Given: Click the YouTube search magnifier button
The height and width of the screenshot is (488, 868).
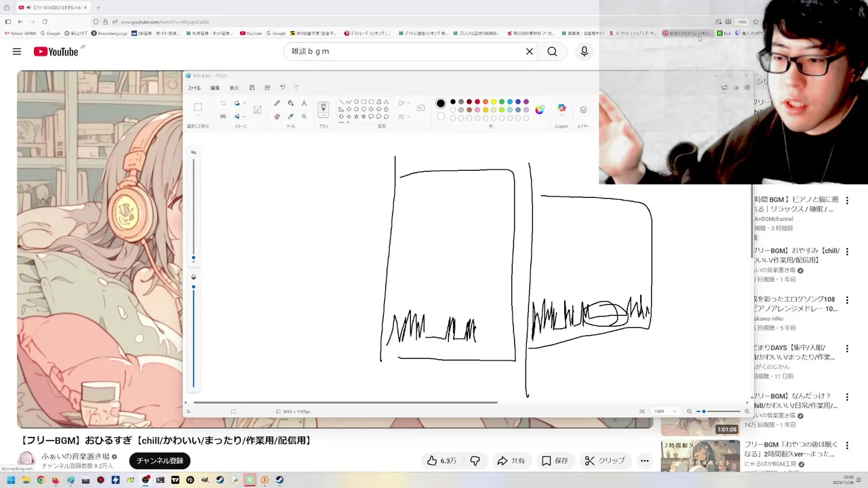Looking at the screenshot, I should 552,52.
